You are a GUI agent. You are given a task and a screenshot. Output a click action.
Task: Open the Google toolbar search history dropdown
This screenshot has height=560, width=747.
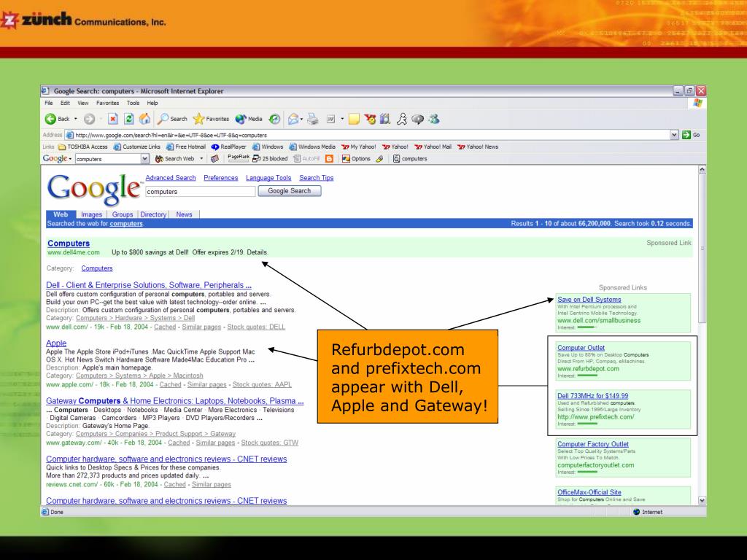145,159
